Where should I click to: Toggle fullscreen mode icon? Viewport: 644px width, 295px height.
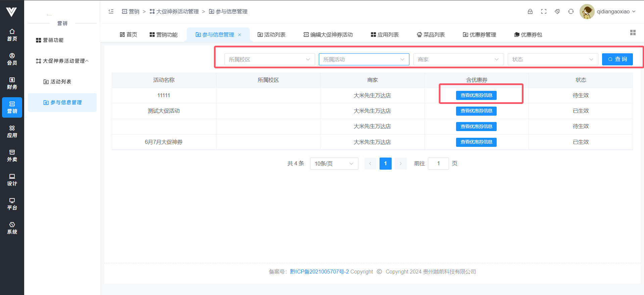click(x=544, y=11)
